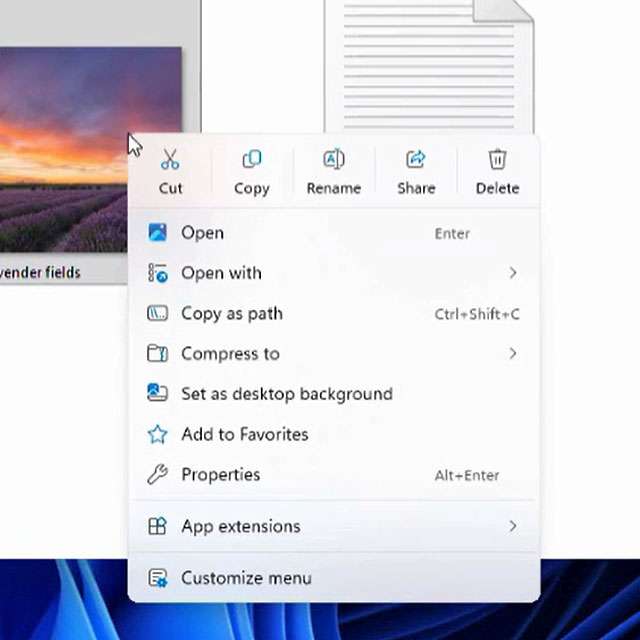This screenshot has width=640, height=640.
Task: Click the Cut label text
Action: coord(170,188)
